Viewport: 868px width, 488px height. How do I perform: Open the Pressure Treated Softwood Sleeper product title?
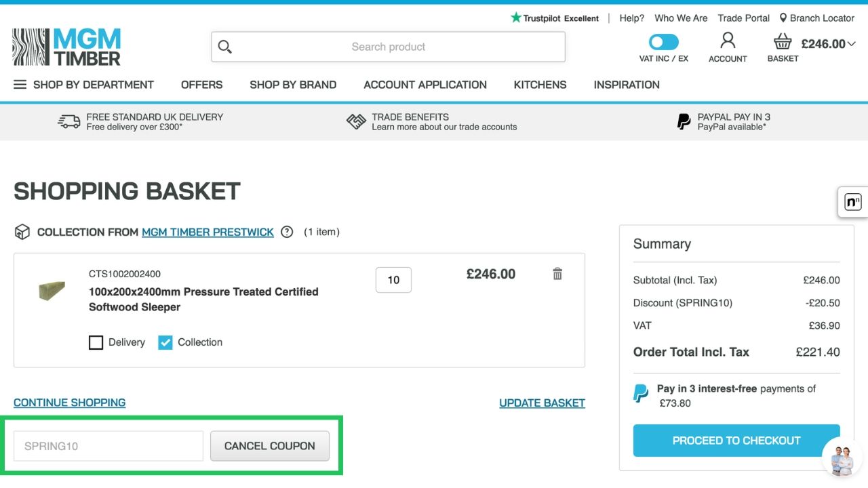click(203, 299)
